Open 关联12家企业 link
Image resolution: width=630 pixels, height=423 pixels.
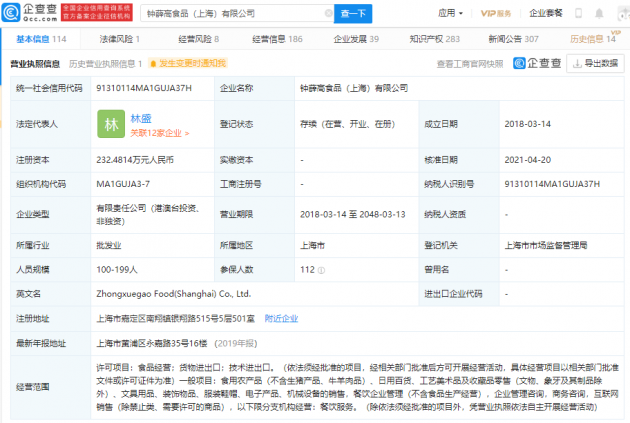point(160,133)
